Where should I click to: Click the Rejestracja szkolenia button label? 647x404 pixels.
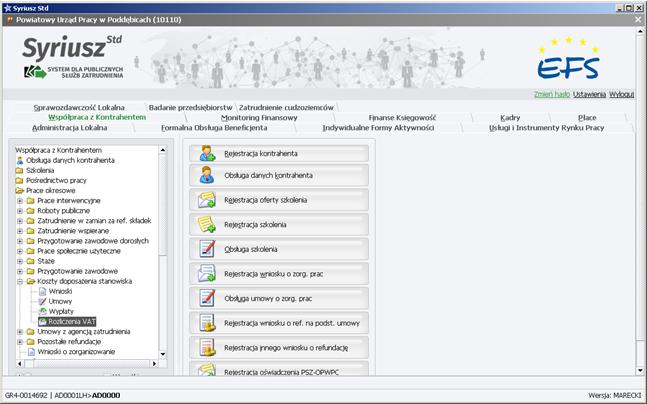pyautogui.click(x=255, y=224)
